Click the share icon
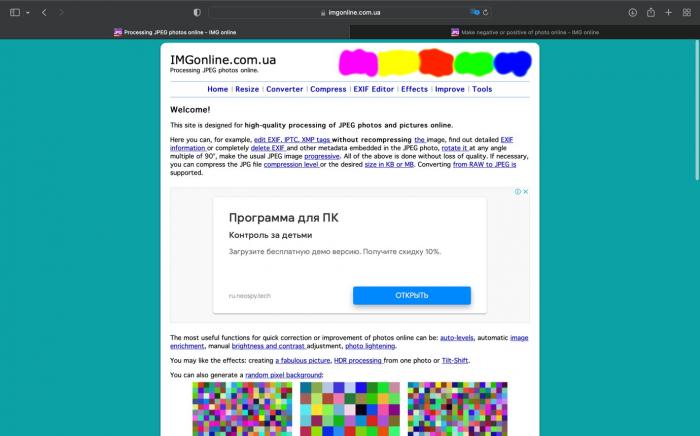The width and height of the screenshot is (700, 436). click(651, 12)
